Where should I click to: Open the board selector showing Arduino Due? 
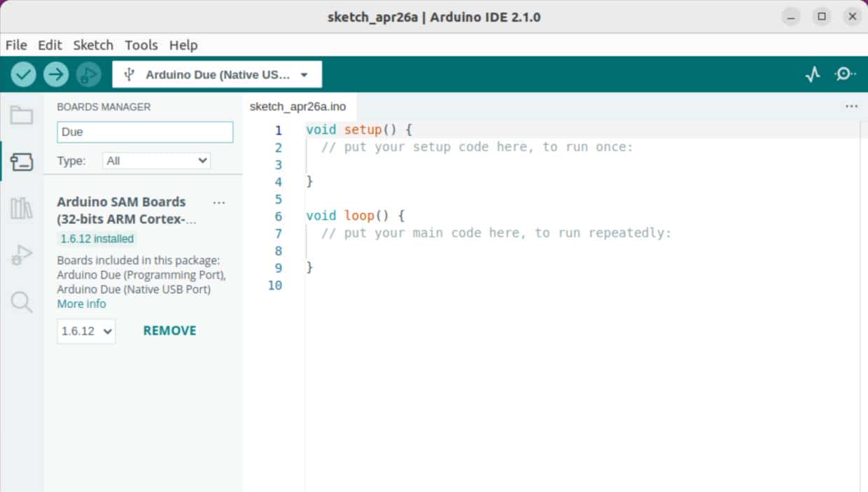pos(217,73)
